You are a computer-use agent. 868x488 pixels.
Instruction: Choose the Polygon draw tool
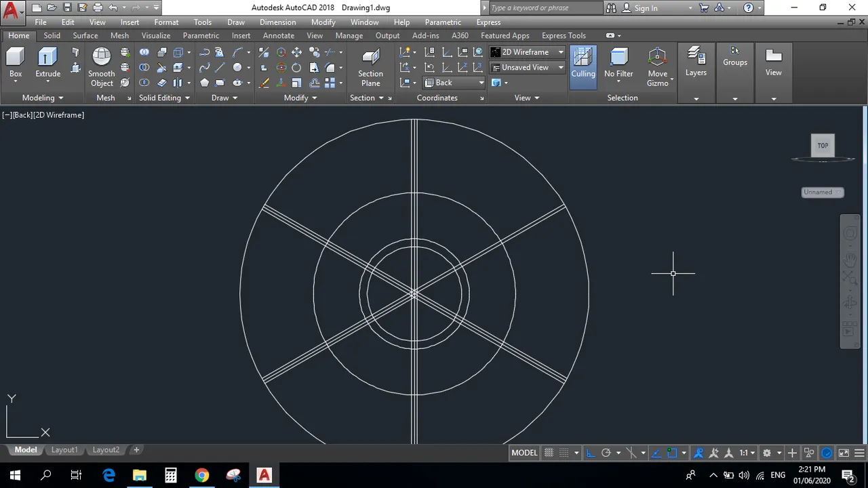(x=204, y=83)
